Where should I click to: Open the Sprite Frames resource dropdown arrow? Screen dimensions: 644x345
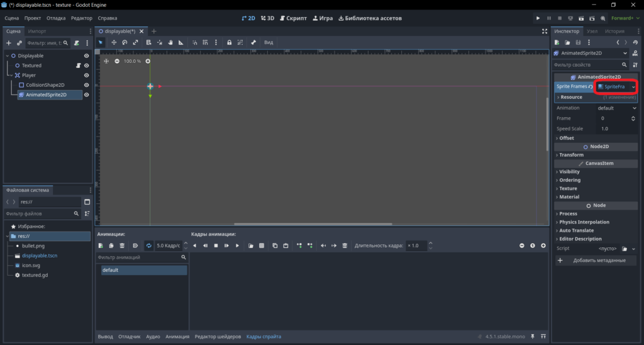click(633, 87)
